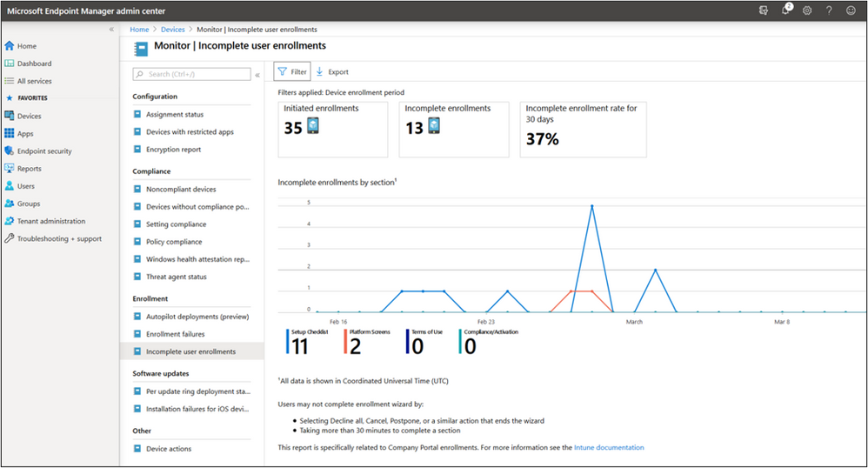This screenshot has width=868, height=468.
Task: Click the help question mark icon
Action: coord(829,10)
